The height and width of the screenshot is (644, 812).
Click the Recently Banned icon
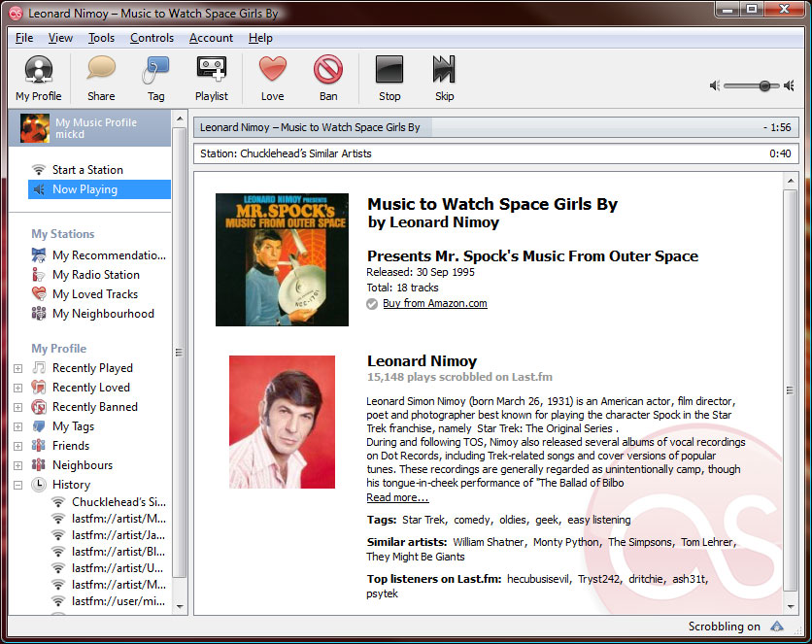[x=39, y=407]
